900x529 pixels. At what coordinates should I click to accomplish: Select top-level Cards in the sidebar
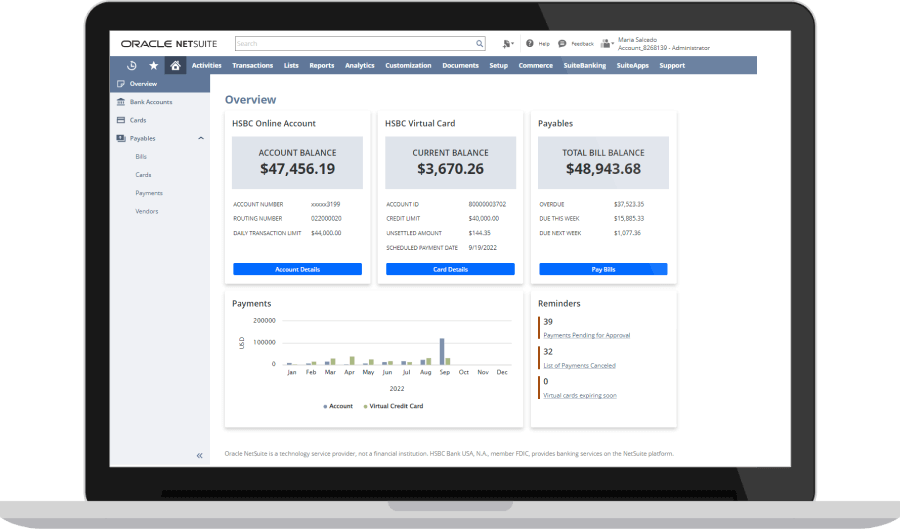[x=138, y=120]
